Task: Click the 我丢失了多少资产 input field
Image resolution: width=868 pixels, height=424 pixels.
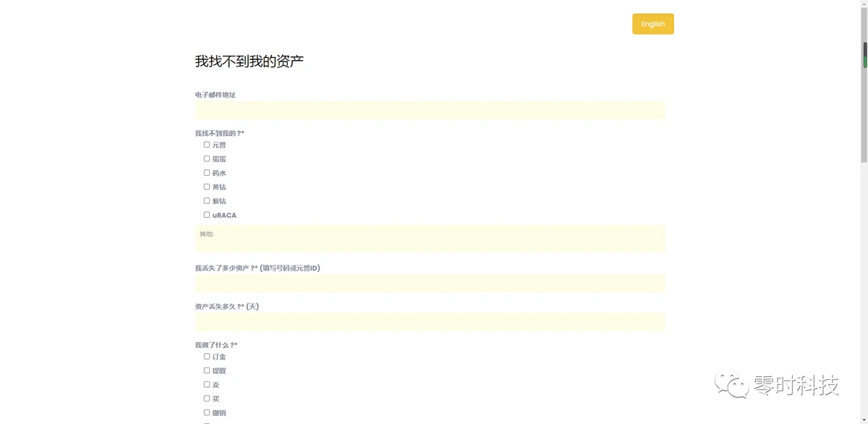Action: point(430,284)
